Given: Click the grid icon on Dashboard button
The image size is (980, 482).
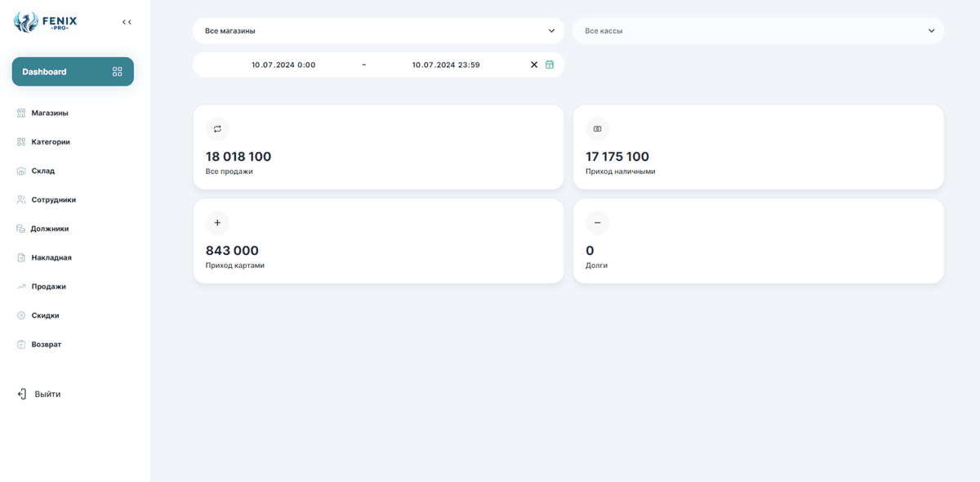Looking at the screenshot, I should pyautogui.click(x=117, y=72).
